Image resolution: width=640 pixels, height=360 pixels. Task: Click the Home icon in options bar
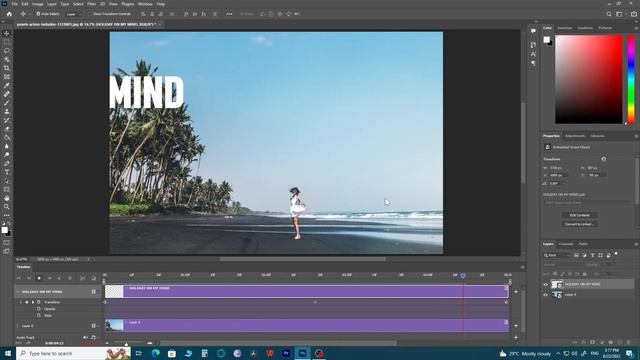9,14
